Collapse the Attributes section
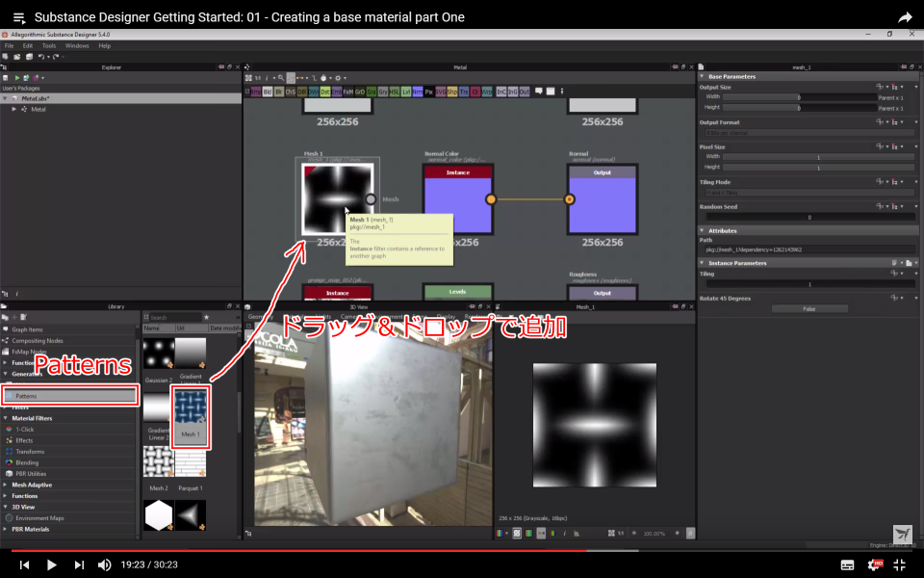 point(703,230)
